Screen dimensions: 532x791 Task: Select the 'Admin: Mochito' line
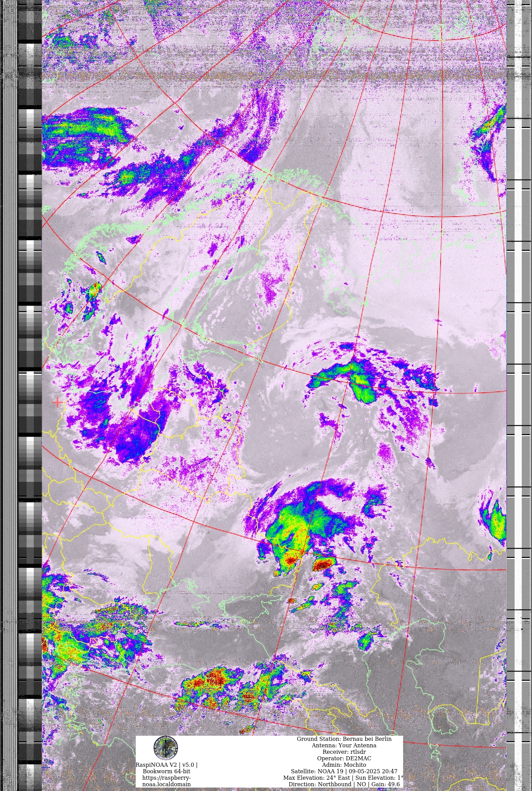[x=344, y=765]
